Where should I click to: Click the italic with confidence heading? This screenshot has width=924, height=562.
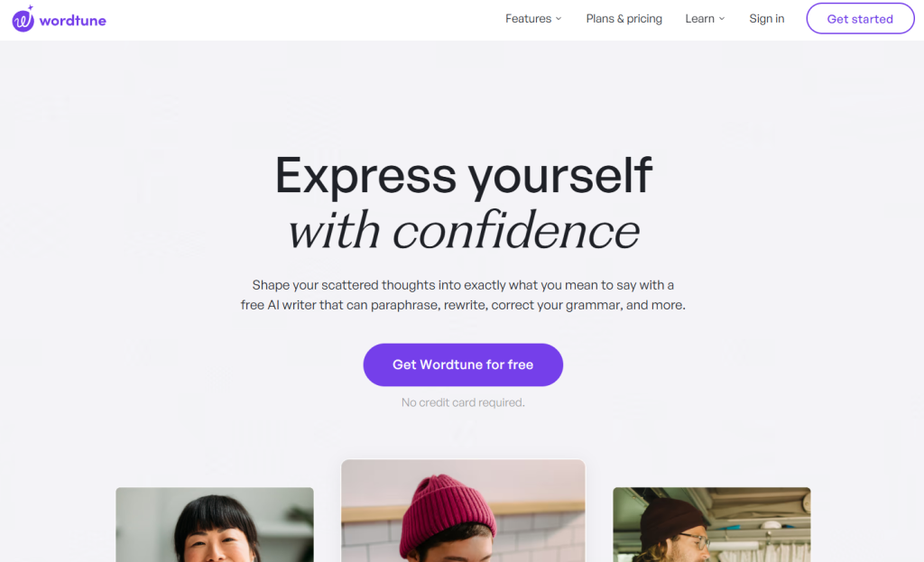click(x=463, y=230)
